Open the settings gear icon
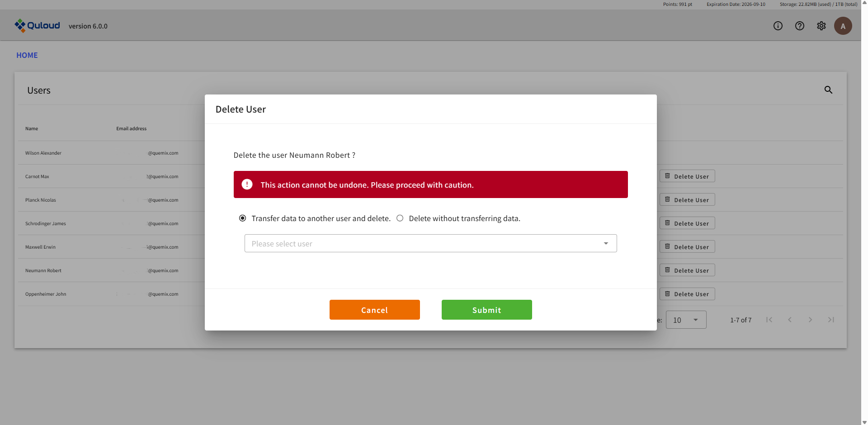The image size is (868, 425). 821,26
